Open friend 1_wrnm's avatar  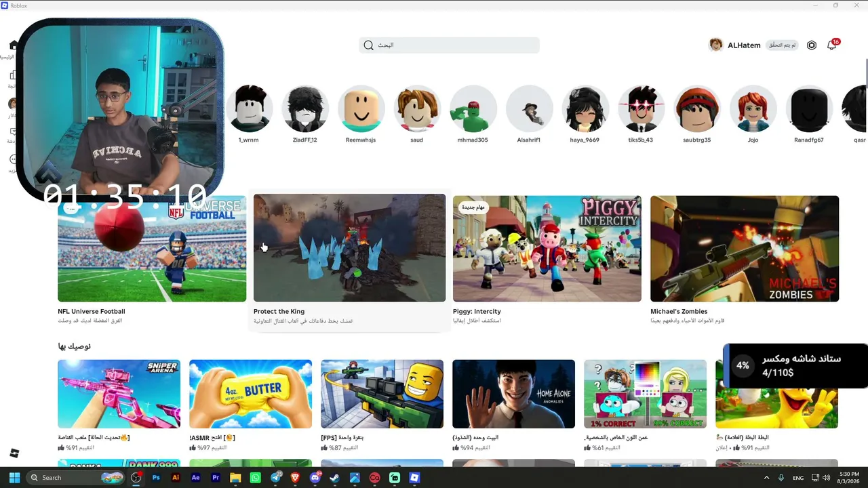(249, 108)
